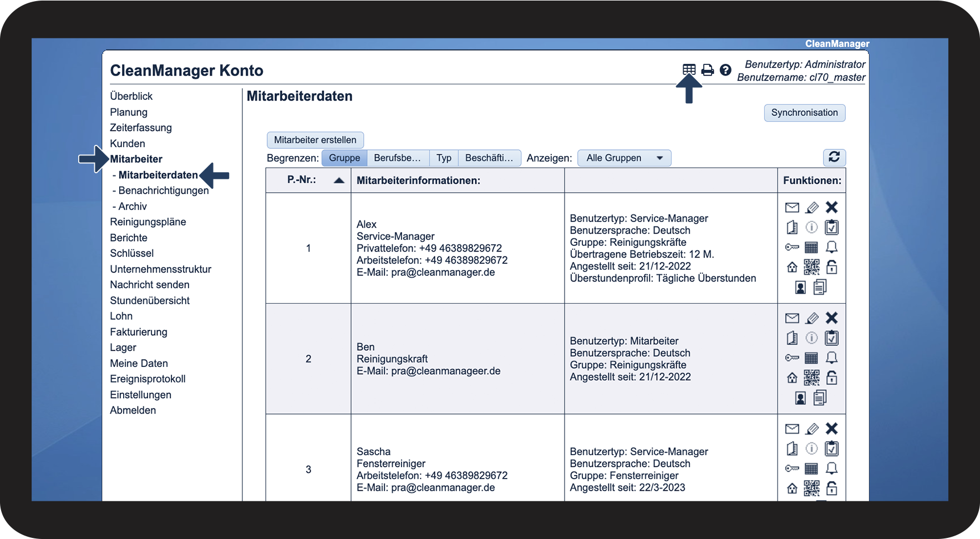Click the Mitarbeiter erstellen button

click(315, 140)
